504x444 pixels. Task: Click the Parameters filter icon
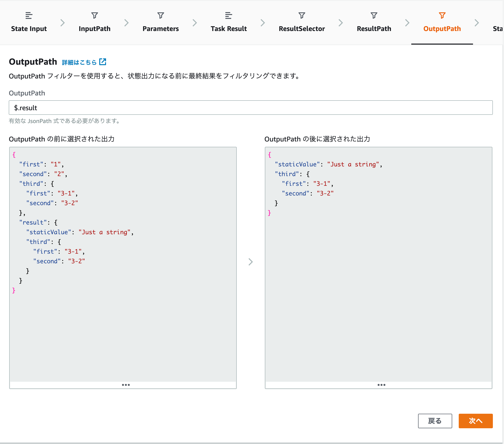coord(160,16)
